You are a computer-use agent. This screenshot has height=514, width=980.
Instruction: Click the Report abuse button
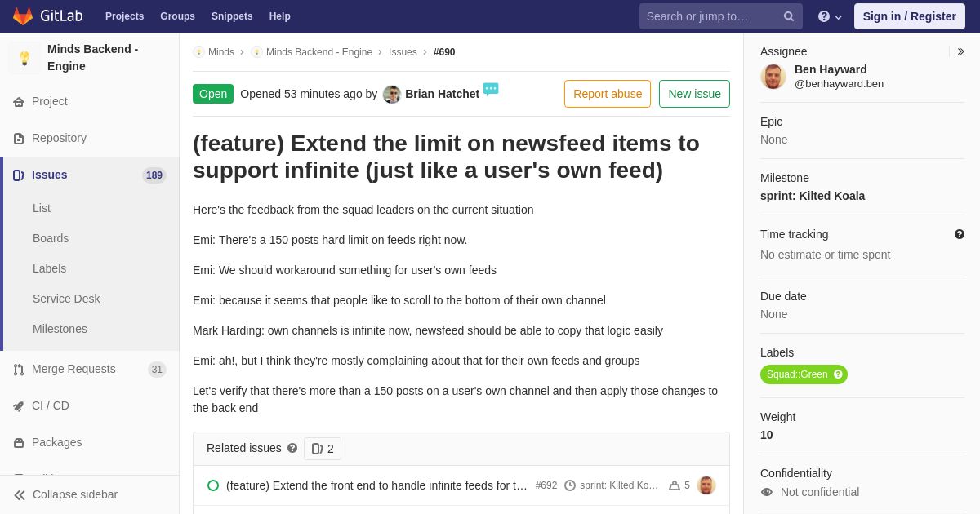[x=608, y=94]
